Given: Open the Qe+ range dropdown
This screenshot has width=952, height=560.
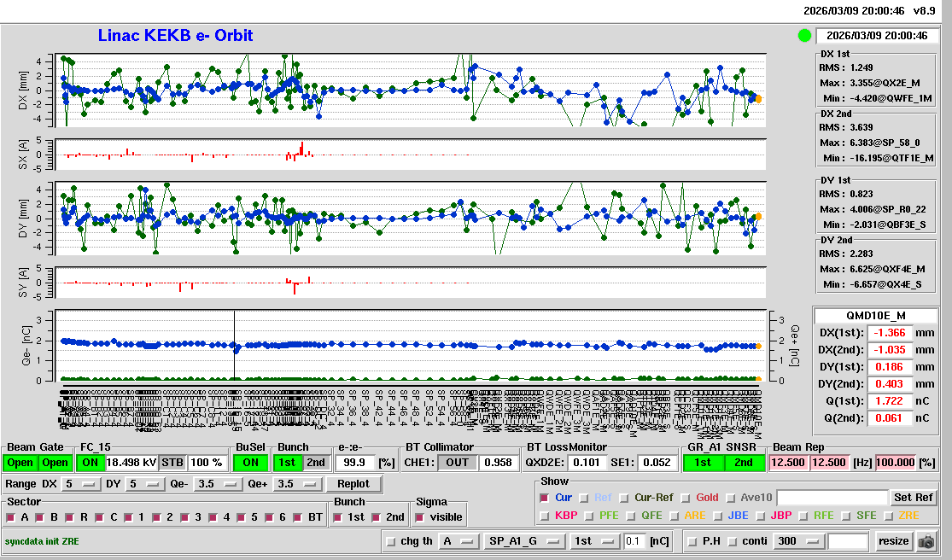Looking at the screenshot, I should (296, 484).
